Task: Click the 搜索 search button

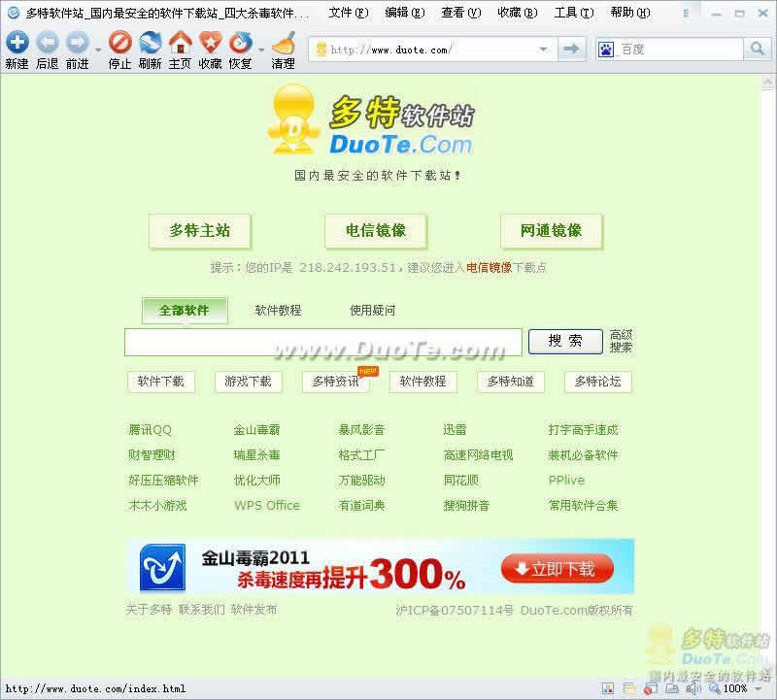Action: click(x=565, y=342)
